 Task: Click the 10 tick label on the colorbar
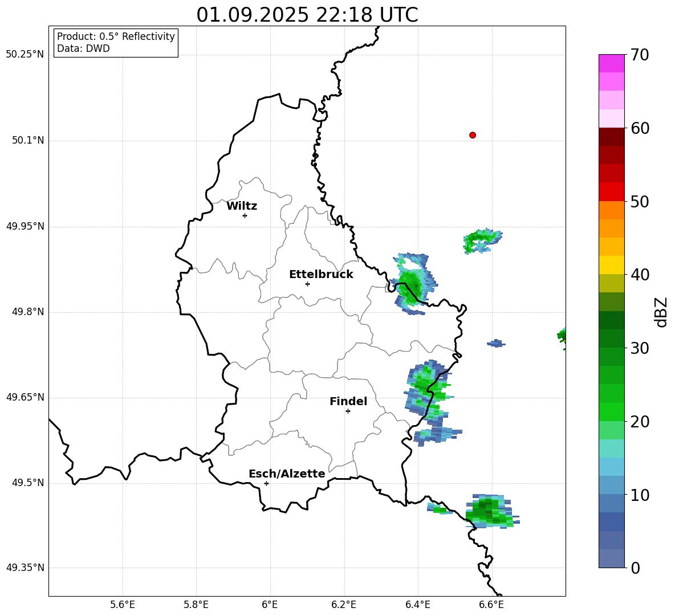pyautogui.click(x=640, y=495)
